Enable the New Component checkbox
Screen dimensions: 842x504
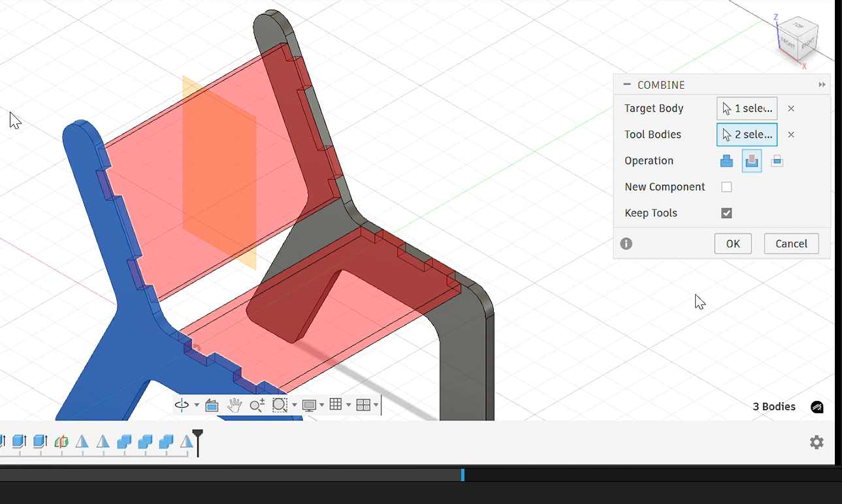coord(726,187)
